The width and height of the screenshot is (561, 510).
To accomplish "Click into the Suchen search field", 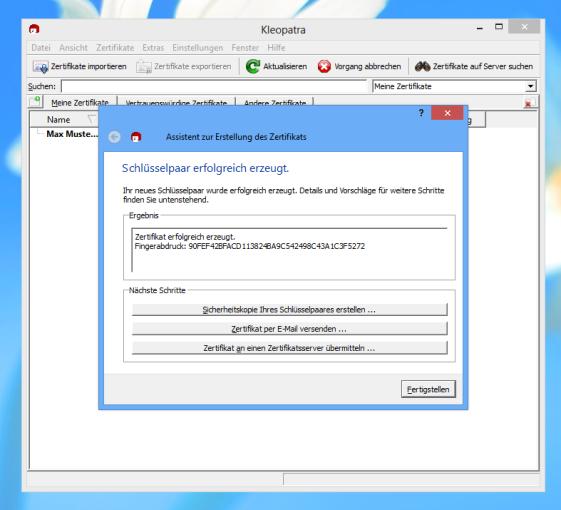I will (214, 86).
